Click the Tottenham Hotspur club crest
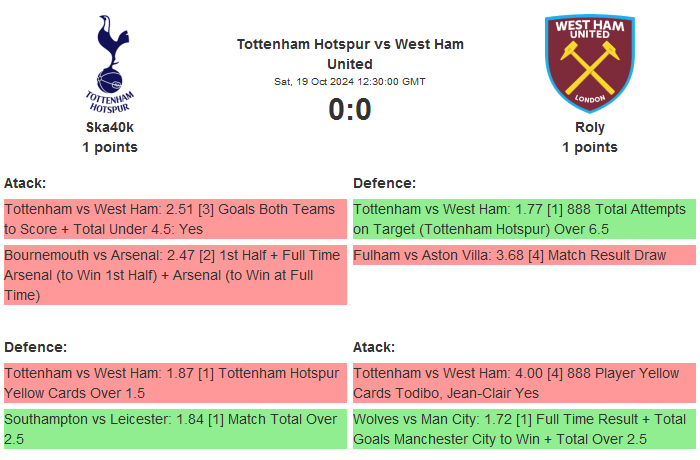This screenshot has height=460, width=700. tap(110, 63)
